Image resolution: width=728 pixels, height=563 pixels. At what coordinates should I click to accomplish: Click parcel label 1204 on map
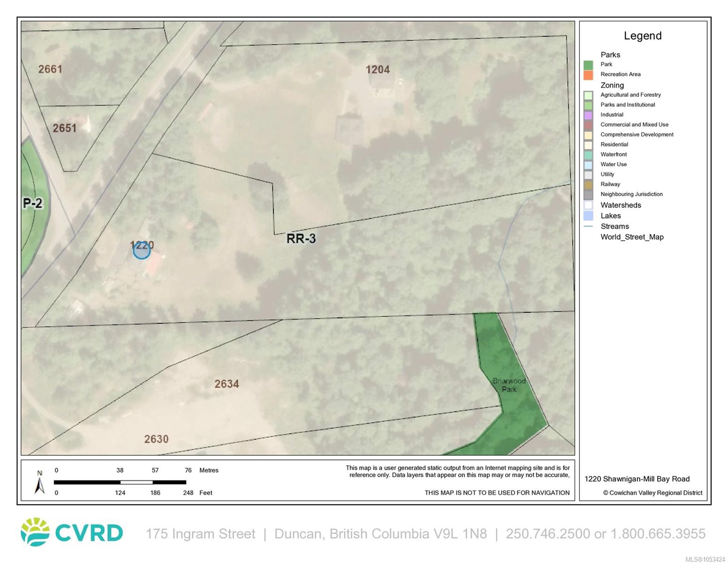click(x=377, y=69)
